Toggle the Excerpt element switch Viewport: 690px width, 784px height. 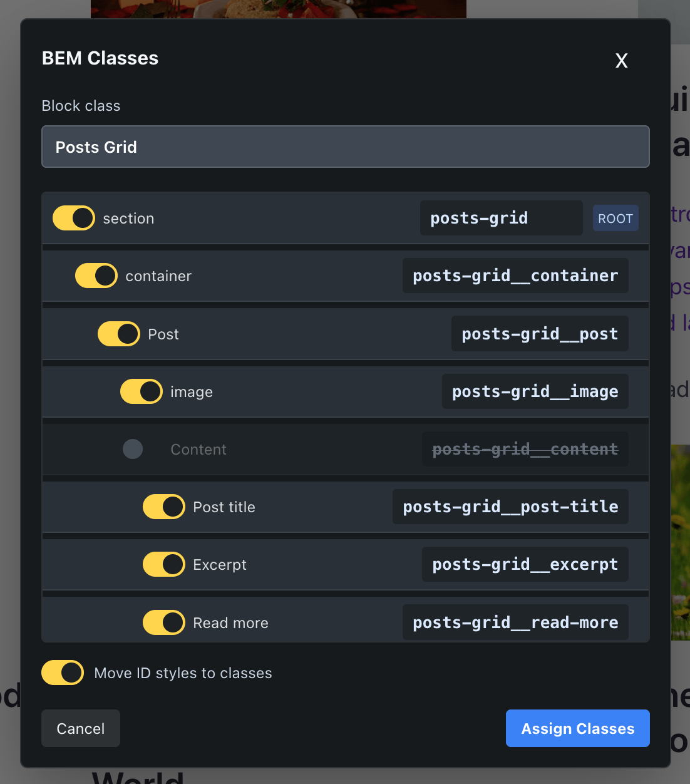(164, 564)
